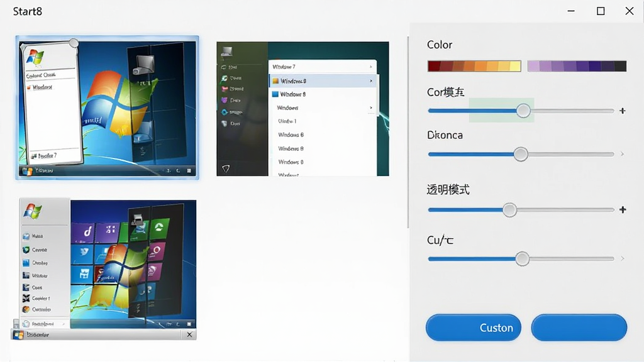
Task: Click the 透明模式 slider handle
Action: tap(509, 210)
